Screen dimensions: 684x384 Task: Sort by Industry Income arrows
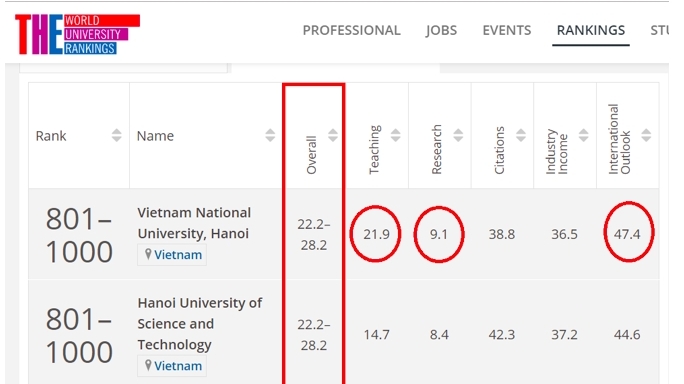584,135
